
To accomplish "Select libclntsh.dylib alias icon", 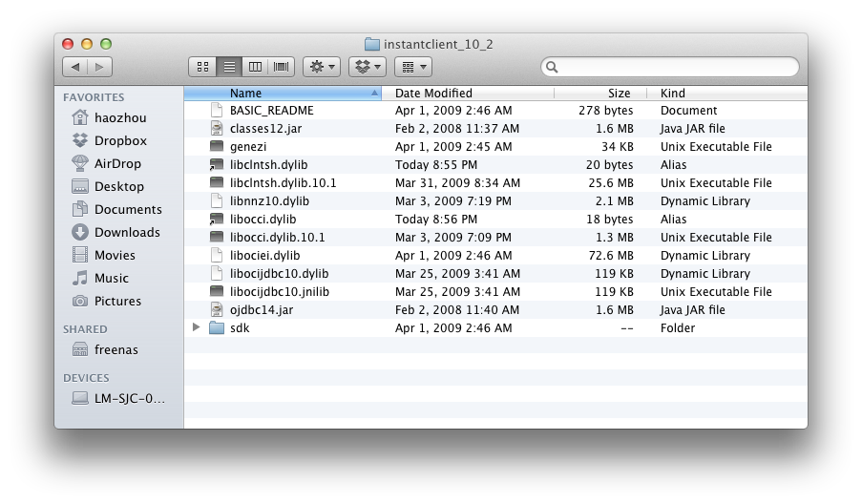I will tap(217, 164).
